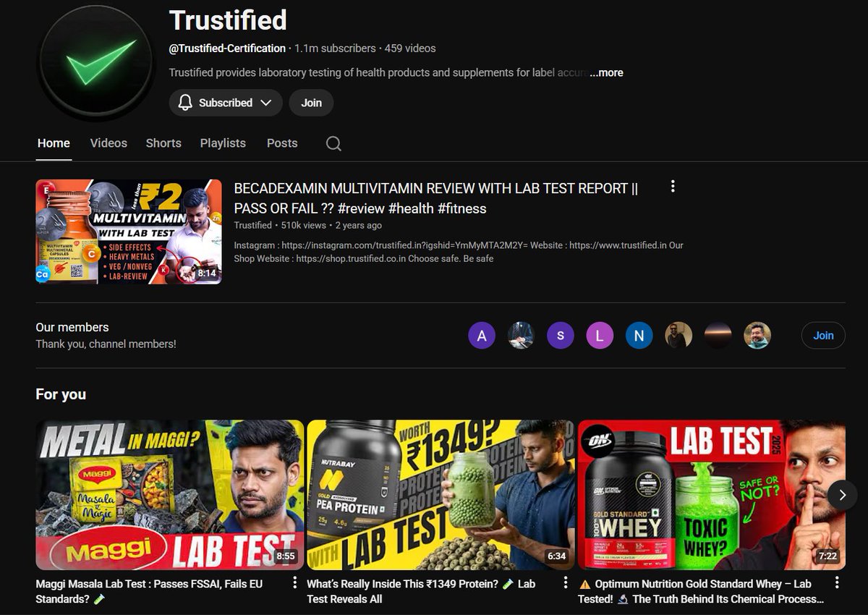Play the Metal in Maggi thumbnail
The width and height of the screenshot is (868, 615).
point(170,495)
